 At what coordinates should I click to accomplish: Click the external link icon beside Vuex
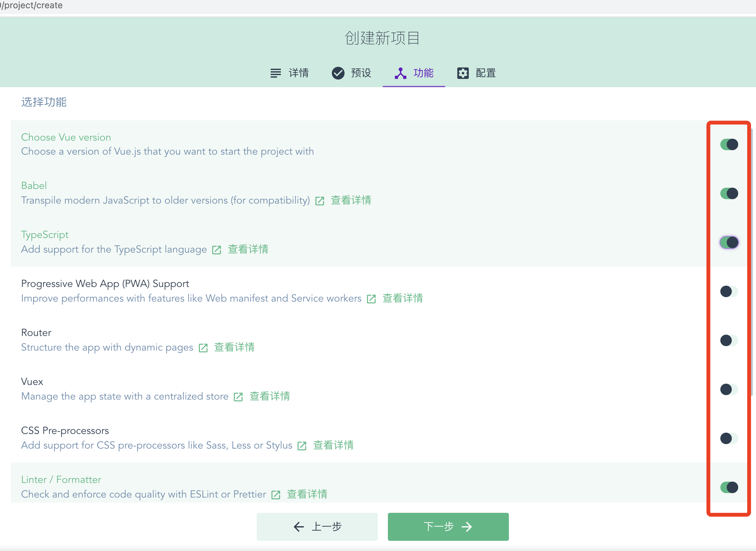pos(238,397)
